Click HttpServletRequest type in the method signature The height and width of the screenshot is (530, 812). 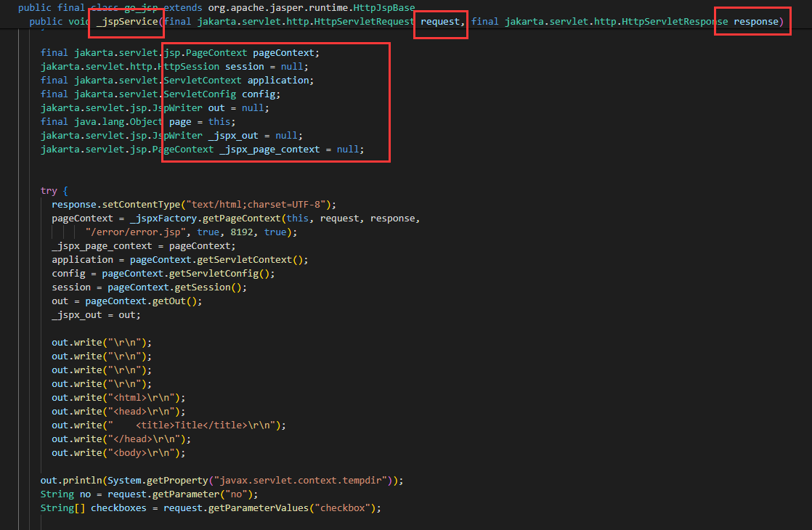pyautogui.click(x=364, y=22)
